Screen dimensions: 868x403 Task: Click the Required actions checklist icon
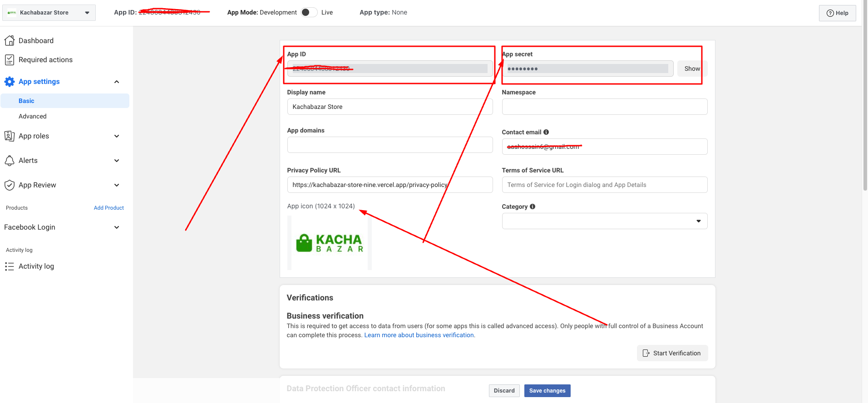tap(10, 60)
